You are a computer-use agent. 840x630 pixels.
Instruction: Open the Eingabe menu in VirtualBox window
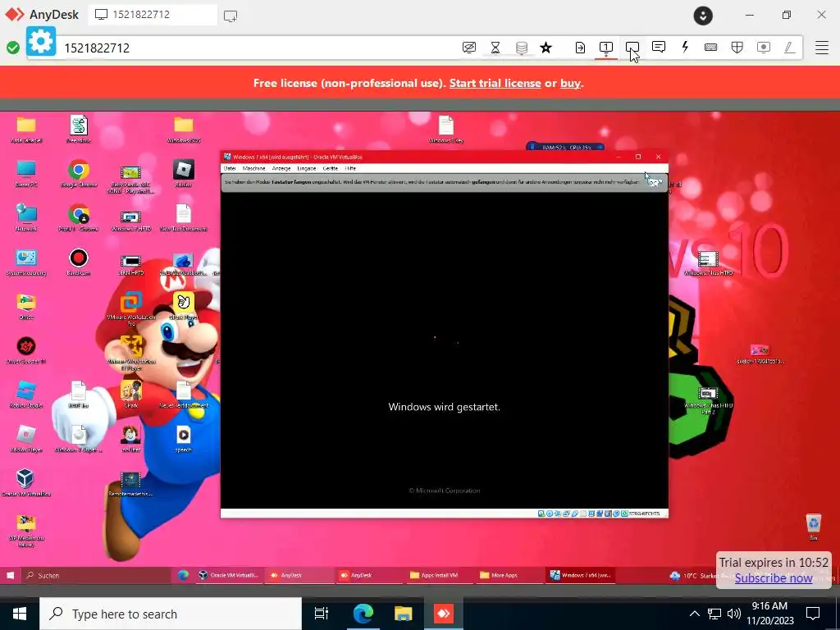[x=307, y=168]
